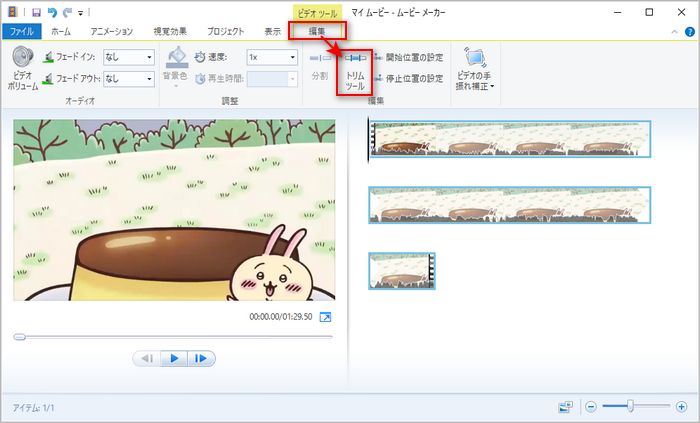Click the zoom out minus icon
This screenshot has width=700, height=423.
[x=591, y=407]
